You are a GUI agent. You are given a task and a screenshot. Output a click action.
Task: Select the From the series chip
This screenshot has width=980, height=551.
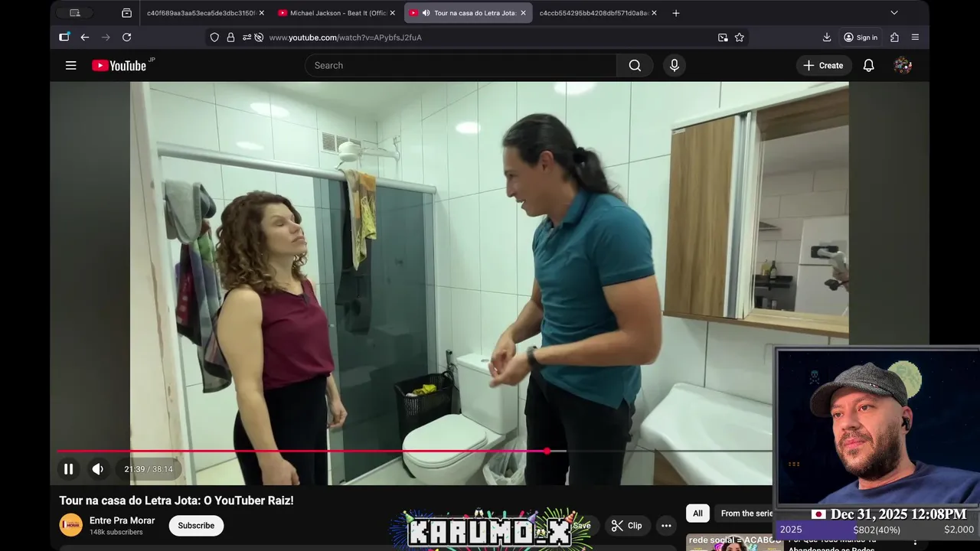pos(746,514)
